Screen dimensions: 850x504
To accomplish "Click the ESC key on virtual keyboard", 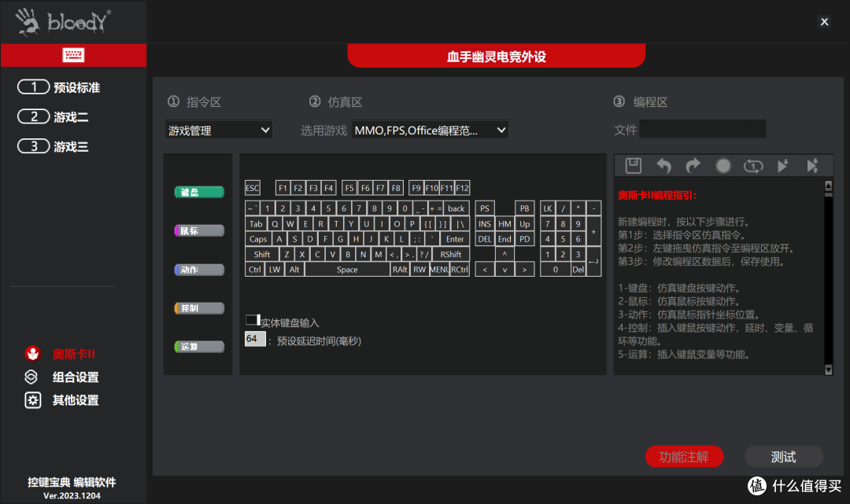I will (x=253, y=188).
